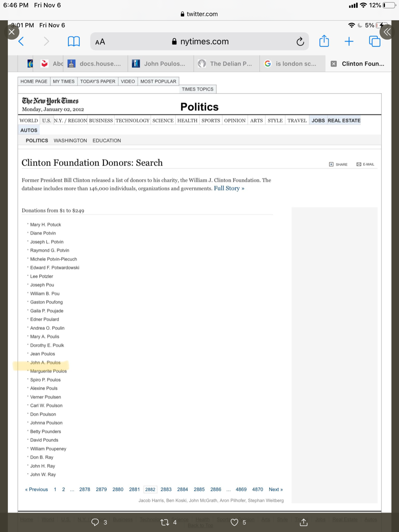
Task: Show all tabs with the tab overview icon
Action: pyautogui.click(x=375, y=41)
